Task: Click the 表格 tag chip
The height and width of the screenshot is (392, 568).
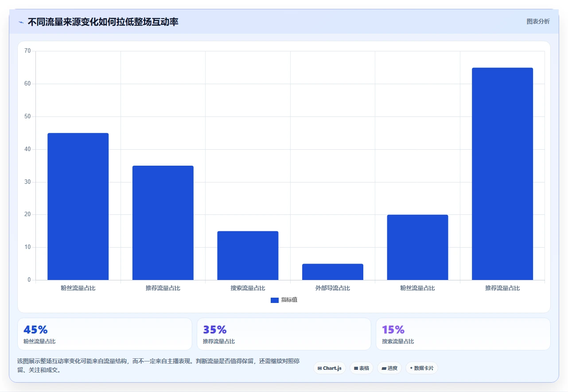Action: tap(362, 368)
